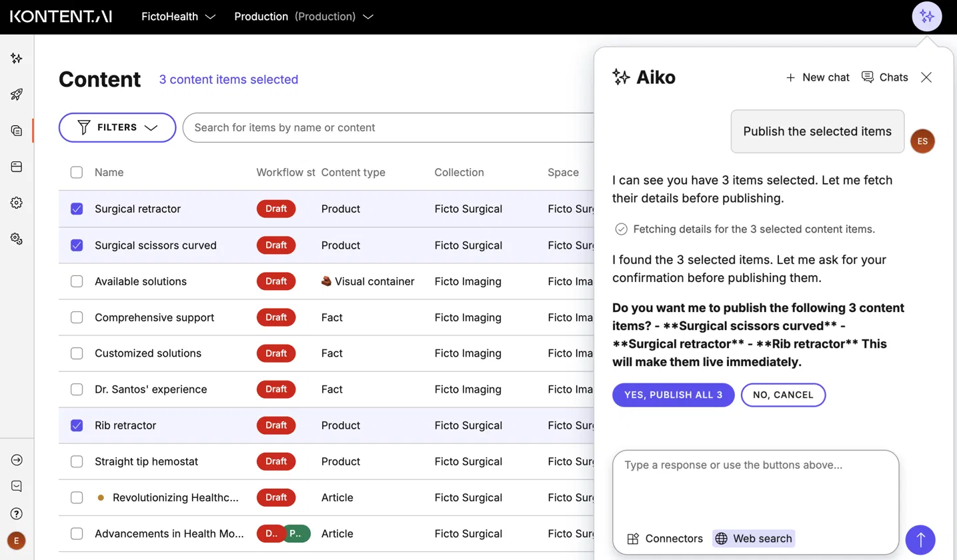Toggle Web search in Aiko chat

(754, 539)
